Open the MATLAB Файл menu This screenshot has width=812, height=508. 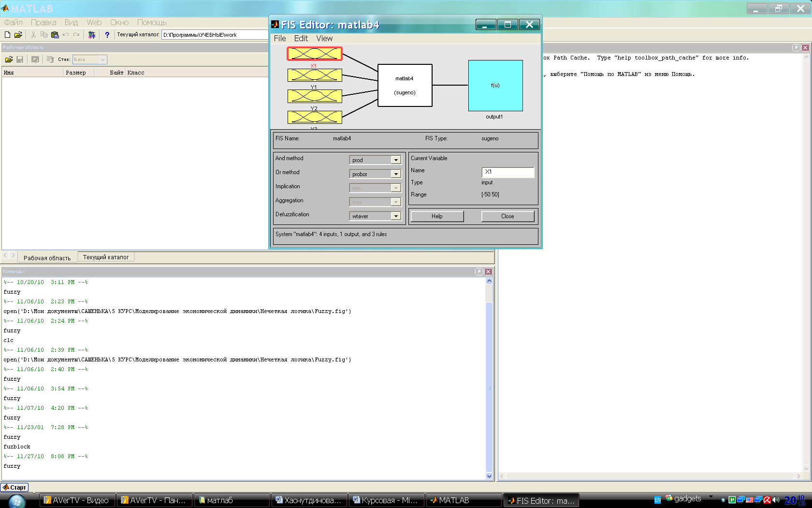[14, 22]
